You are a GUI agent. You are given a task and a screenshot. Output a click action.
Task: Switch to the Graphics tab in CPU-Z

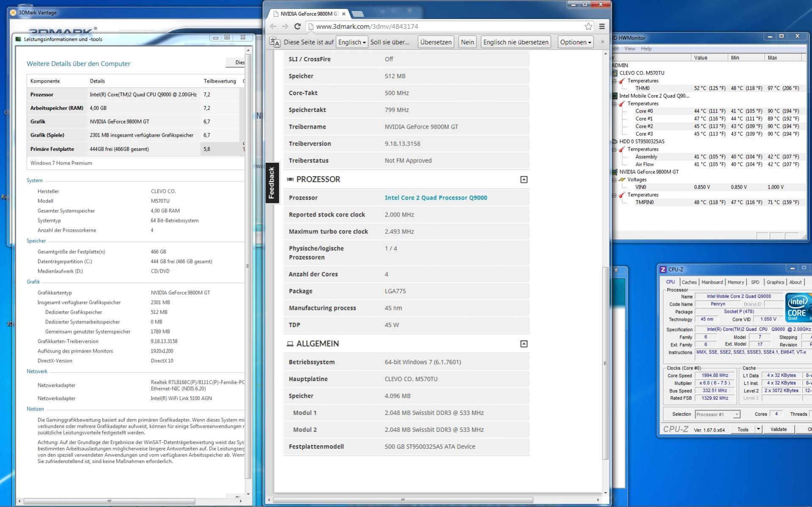[775, 282]
